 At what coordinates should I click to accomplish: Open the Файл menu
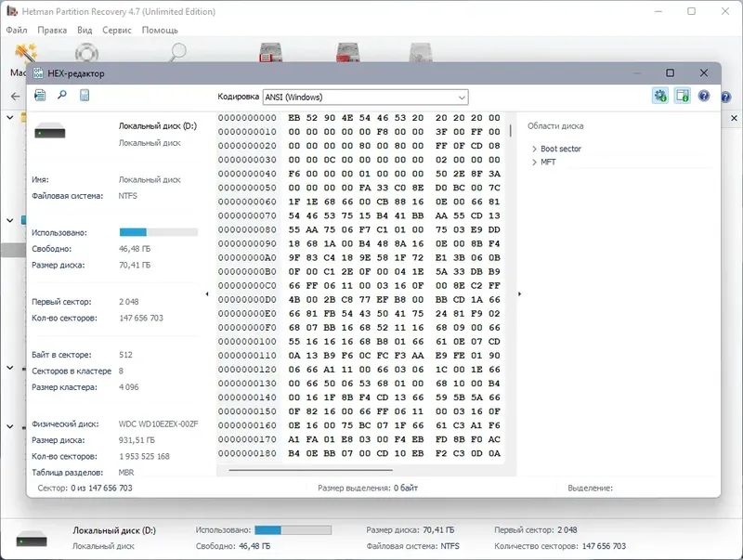pyautogui.click(x=17, y=30)
